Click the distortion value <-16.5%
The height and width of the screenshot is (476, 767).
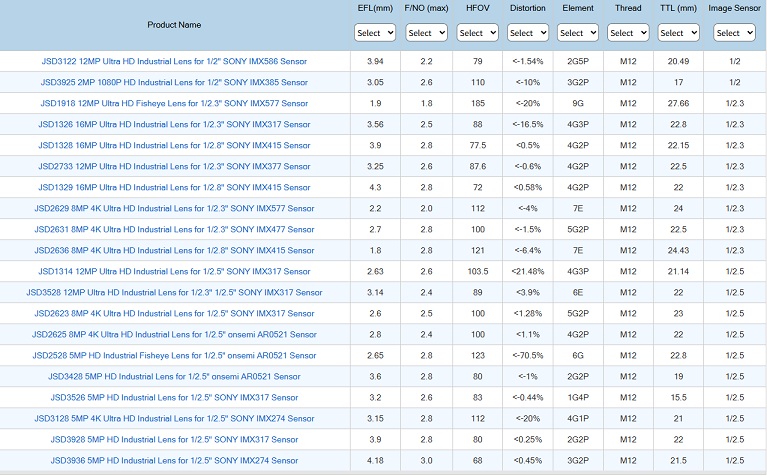[528, 125]
